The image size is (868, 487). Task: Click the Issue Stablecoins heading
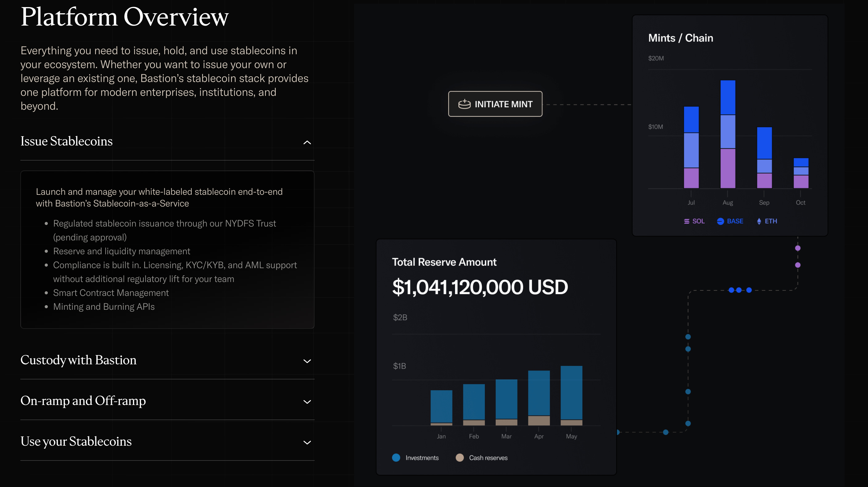[x=66, y=141]
